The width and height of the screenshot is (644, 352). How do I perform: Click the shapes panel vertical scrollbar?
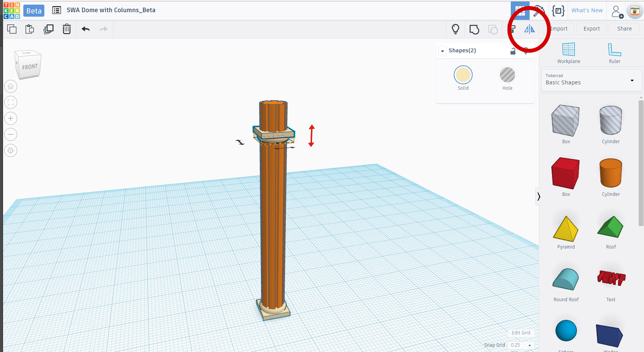click(x=641, y=163)
